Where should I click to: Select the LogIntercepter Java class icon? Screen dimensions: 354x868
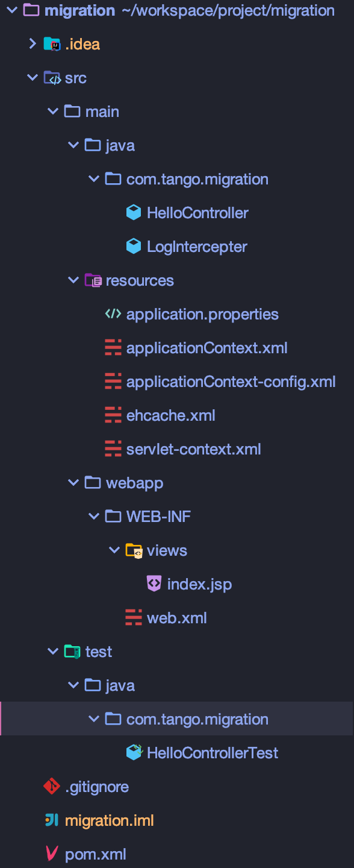click(x=133, y=246)
